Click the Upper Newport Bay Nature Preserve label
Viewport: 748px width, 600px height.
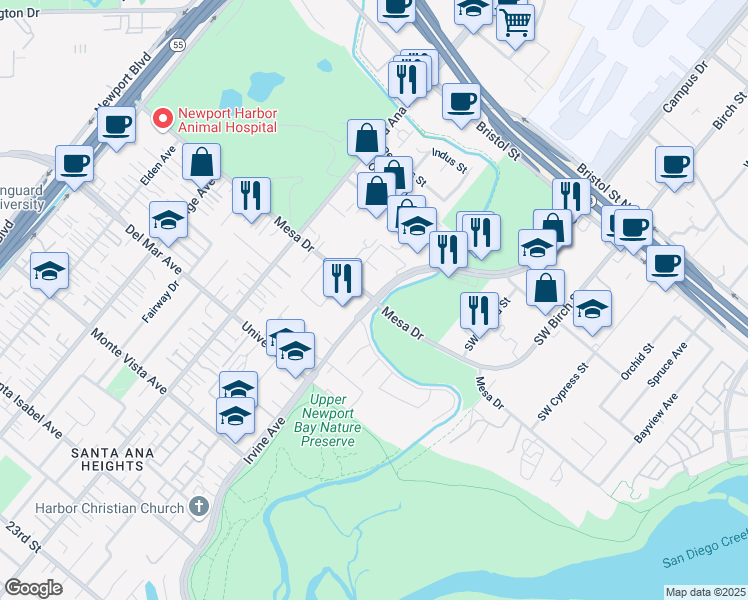click(328, 421)
